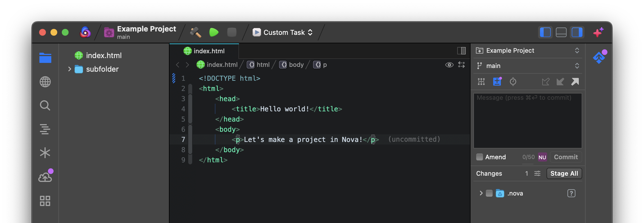Open the Symbols outline sidebar icon
The width and height of the screenshot is (644, 223).
click(x=45, y=129)
